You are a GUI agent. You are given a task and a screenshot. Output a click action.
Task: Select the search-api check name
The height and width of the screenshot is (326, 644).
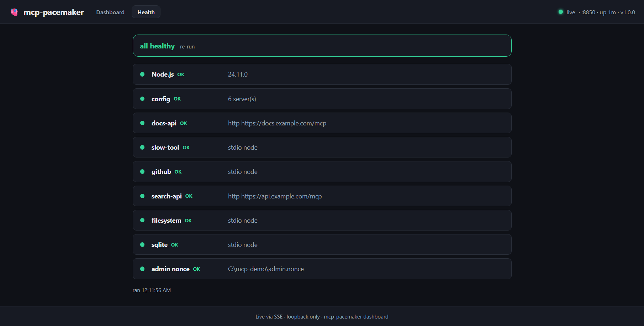coord(167,196)
